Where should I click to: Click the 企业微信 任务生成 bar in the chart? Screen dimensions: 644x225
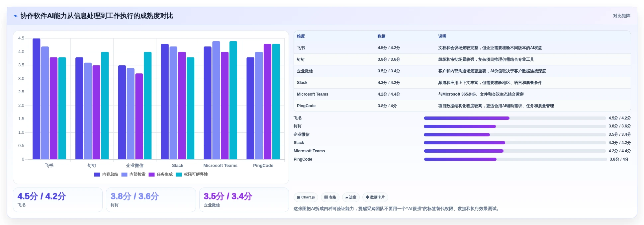click(139, 116)
